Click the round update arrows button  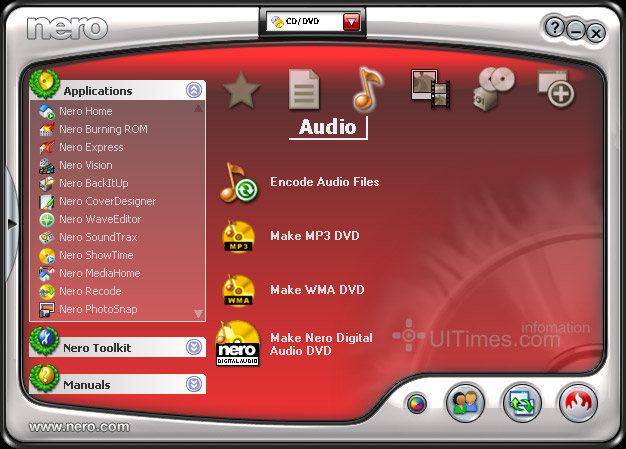pos(522,402)
